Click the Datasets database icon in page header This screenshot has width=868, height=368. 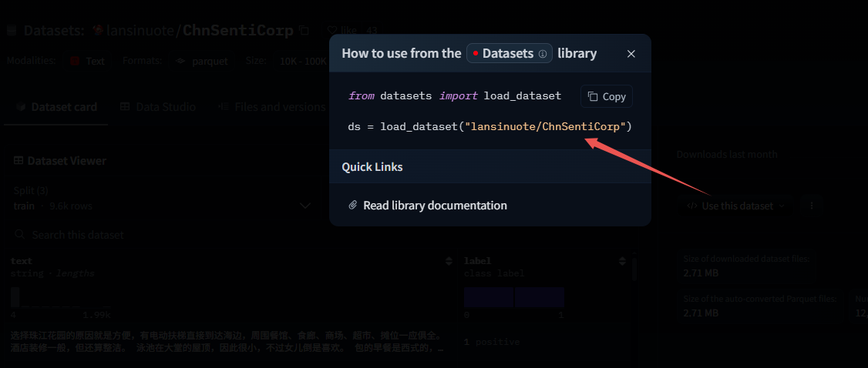tap(11, 31)
